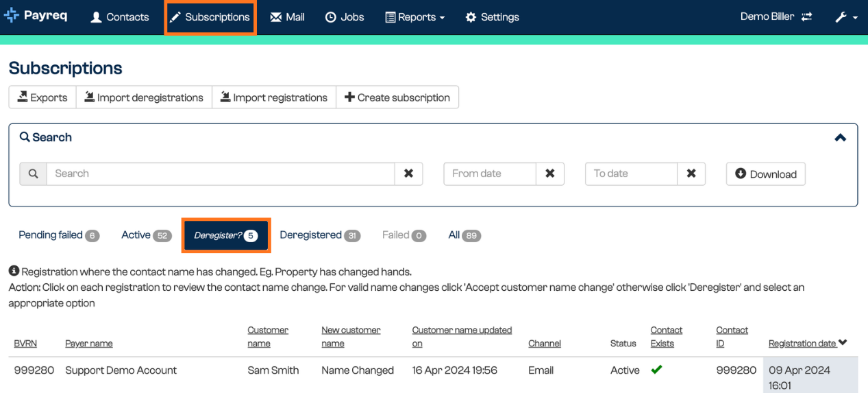Click the Download button
The image size is (868, 393).
click(x=766, y=174)
